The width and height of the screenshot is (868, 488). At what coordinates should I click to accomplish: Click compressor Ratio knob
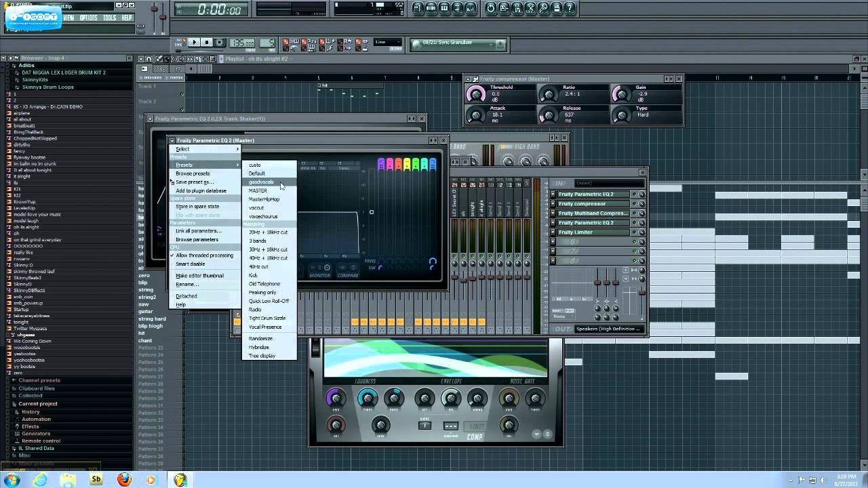coord(548,94)
